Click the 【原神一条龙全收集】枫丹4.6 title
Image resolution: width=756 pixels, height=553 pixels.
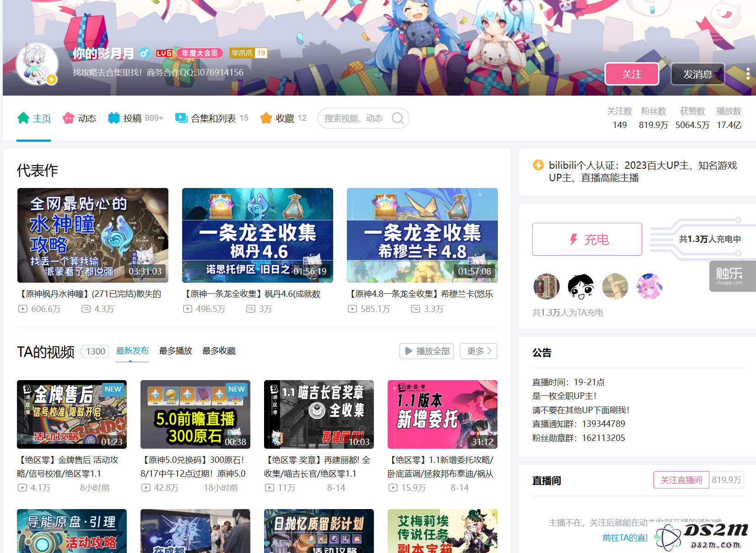(x=251, y=294)
